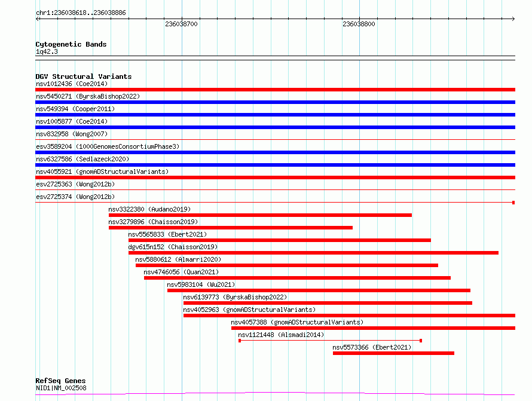
Task: Click the red bar under nsv6139773
Action: coord(328,303)
